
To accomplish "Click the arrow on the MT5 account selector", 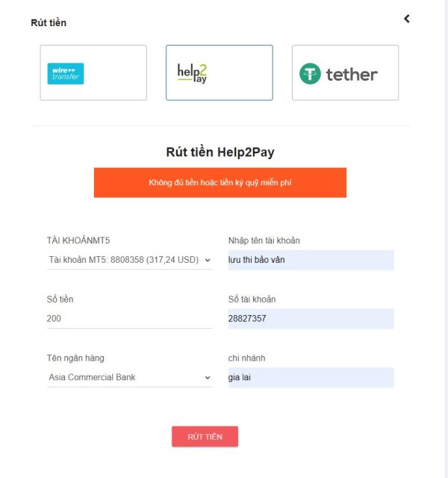I will click(208, 260).
